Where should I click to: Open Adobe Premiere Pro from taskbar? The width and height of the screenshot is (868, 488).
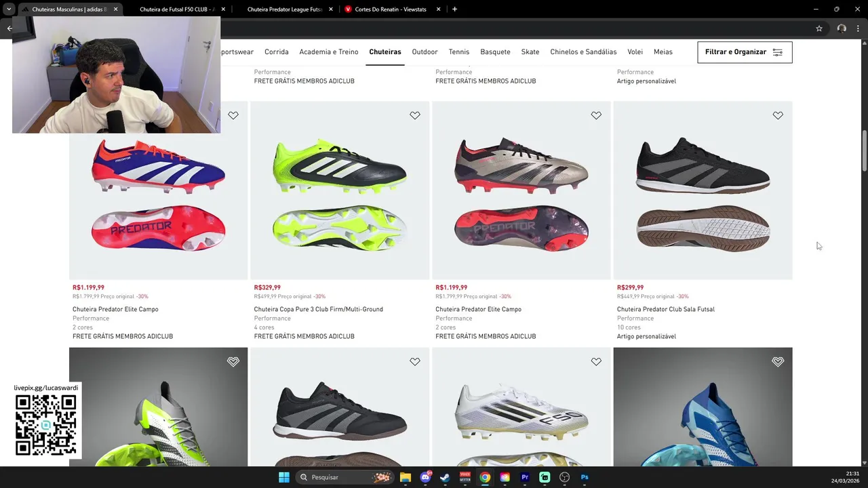[525, 477]
